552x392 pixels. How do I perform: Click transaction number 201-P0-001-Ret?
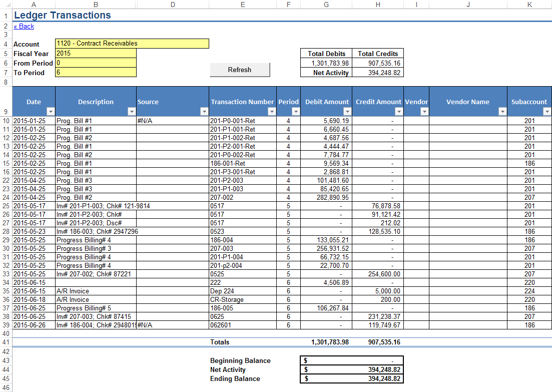tap(243, 121)
